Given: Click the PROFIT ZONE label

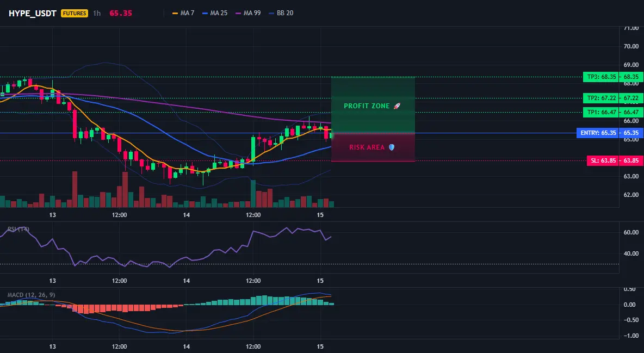Looking at the screenshot, I should coord(367,106).
